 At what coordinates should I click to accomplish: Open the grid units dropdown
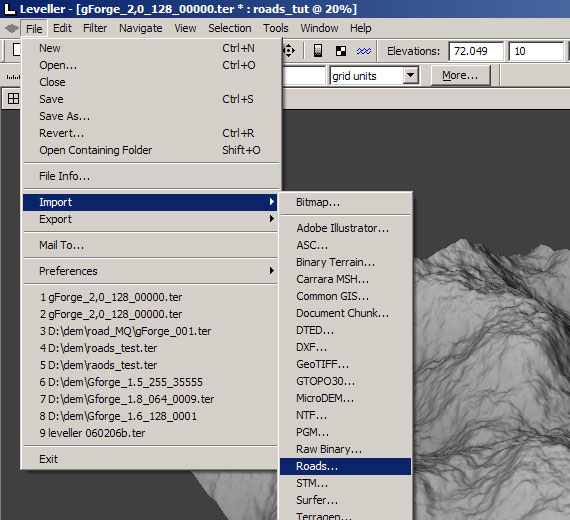pyautogui.click(x=411, y=75)
